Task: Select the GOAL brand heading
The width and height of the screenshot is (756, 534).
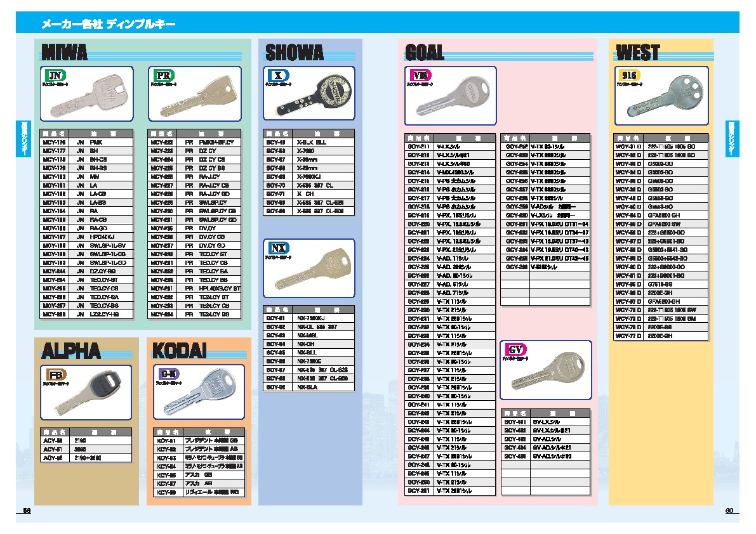Action: tap(424, 53)
